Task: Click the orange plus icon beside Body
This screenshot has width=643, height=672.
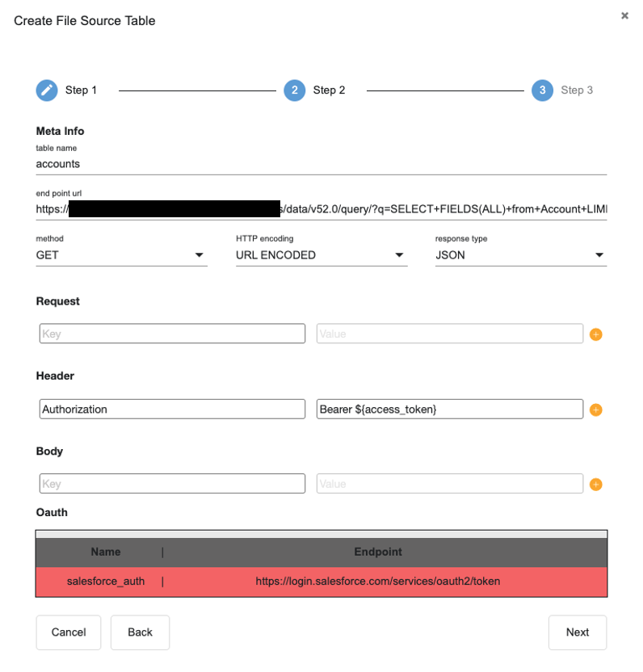Action: (596, 485)
